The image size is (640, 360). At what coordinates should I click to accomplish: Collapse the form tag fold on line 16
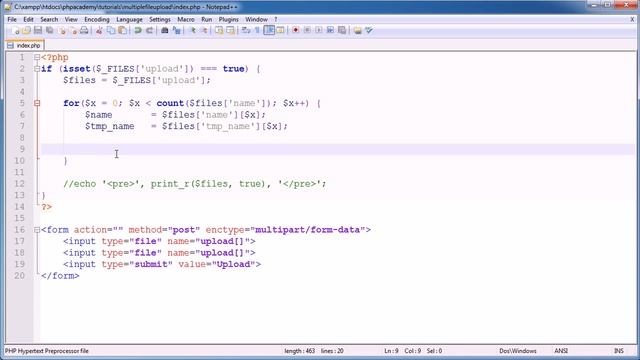(x=37, y=230)
